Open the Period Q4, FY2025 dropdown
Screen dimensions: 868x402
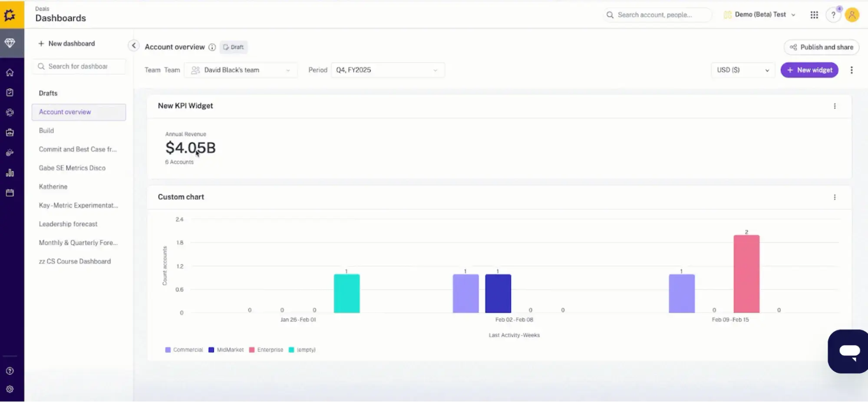pyautogui.click(x=387, y=70)
